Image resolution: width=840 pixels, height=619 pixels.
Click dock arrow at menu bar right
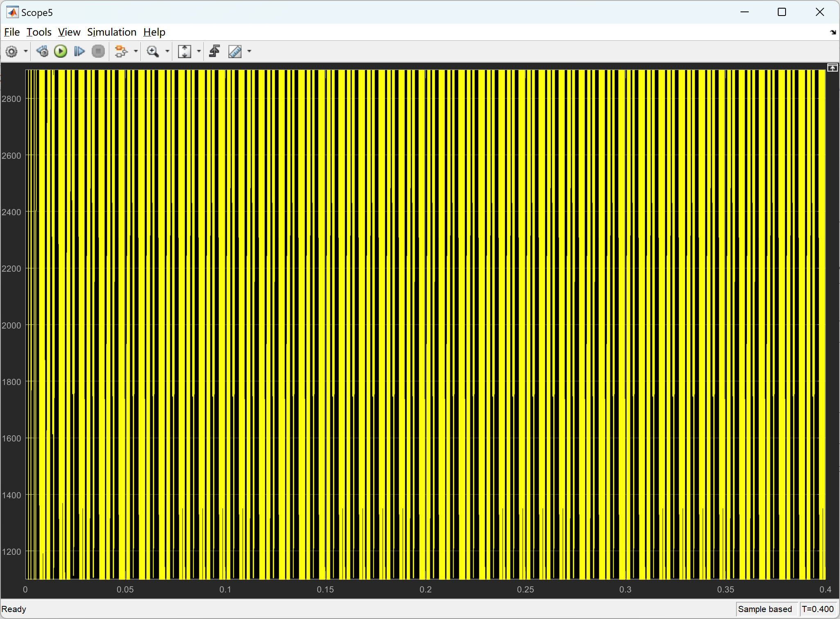coord(833,32)
